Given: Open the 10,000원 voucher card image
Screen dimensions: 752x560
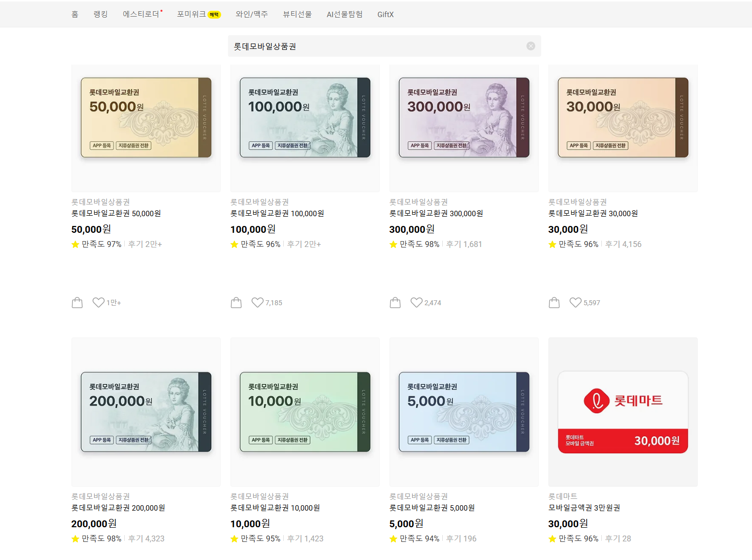Looking at the screenshot, I should 305,412.
